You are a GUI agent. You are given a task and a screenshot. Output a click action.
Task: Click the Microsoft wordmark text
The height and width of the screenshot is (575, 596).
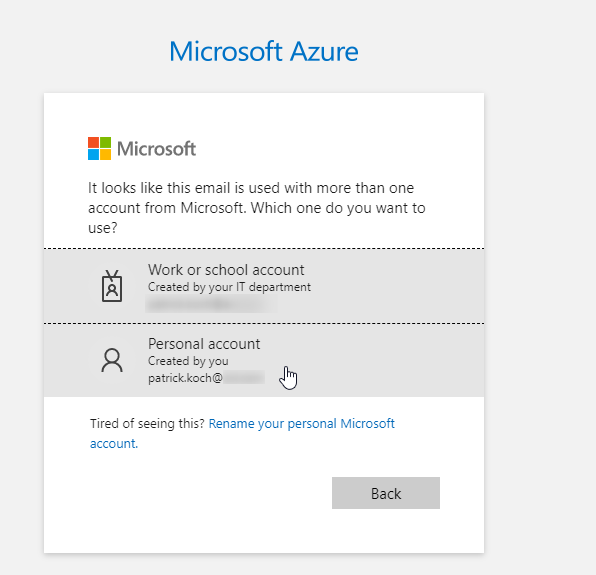[x=156, y=149]
